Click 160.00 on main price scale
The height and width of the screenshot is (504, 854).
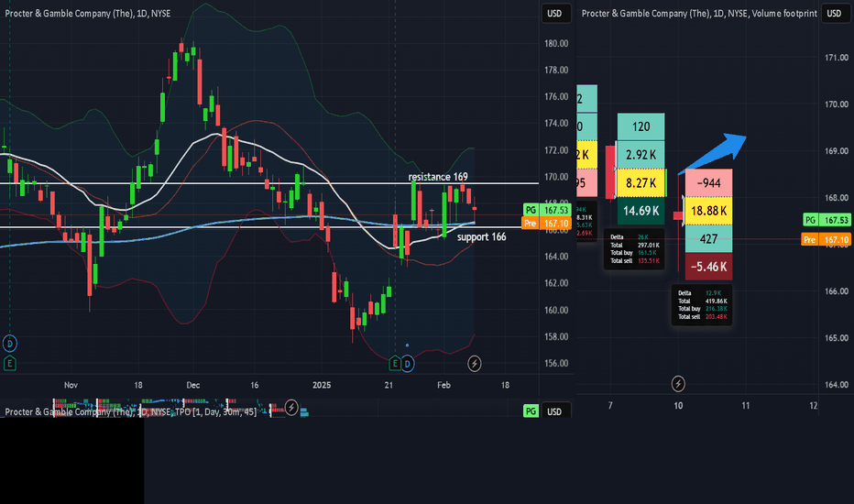(x=556, y=310)
